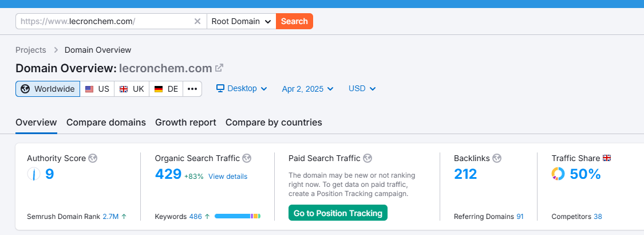Click the Backlinks value 212
Screen dimensions: 644x235
click(465, 174)
